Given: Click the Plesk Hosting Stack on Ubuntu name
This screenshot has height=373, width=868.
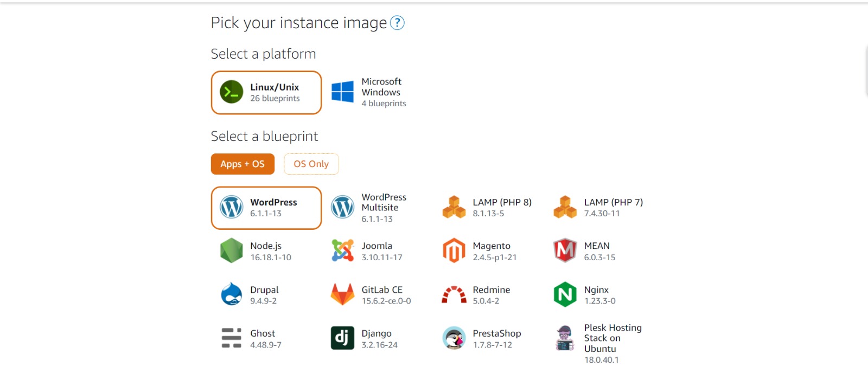Looking at the screenshot, I should (x=612, y=338).
